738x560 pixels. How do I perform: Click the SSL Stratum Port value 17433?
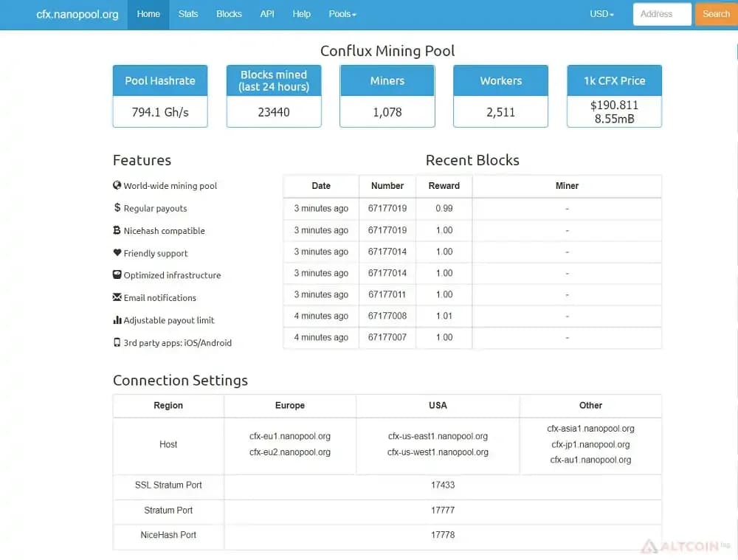coord(443,485)
